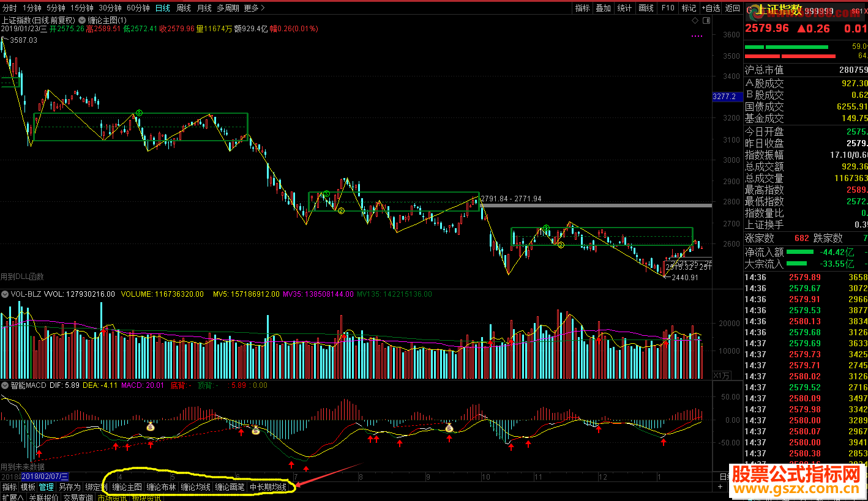The image size is (868, 501).
Task: Click the money bag marker near October on MACD
Action: click(x=449, y=428)
